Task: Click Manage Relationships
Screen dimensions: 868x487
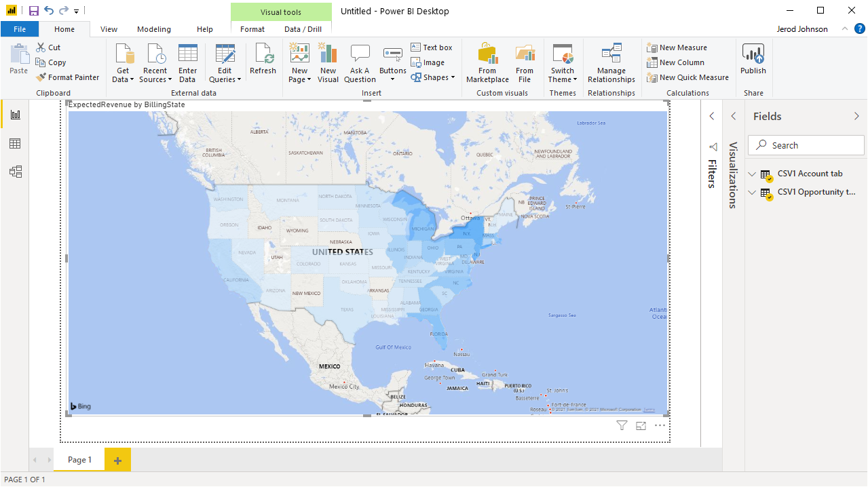Action: click(x=611, y=63)
